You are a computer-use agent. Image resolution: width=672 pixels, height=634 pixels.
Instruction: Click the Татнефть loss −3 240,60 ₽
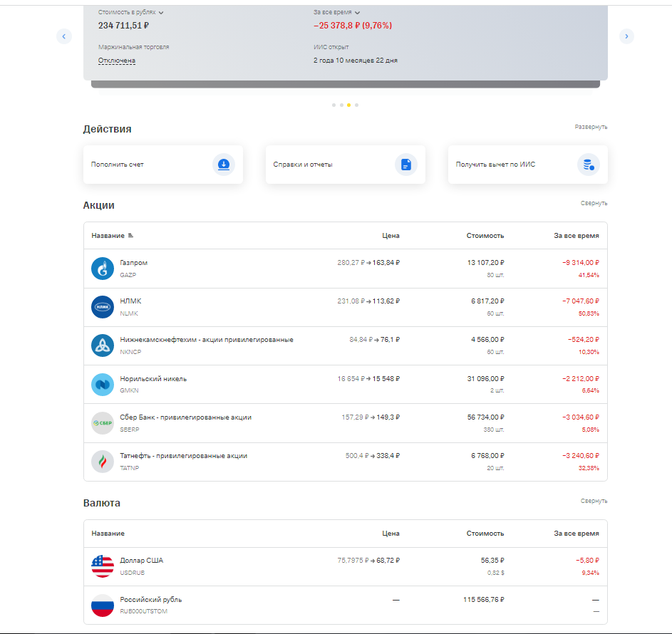click(x=581, y=456)
